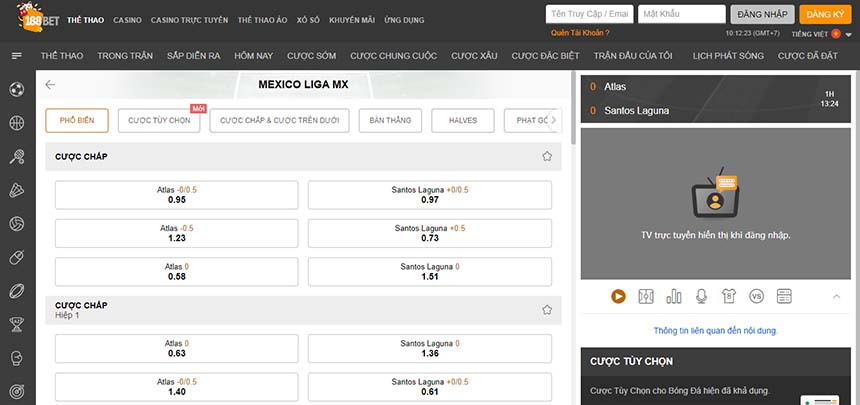Image resolution: width=860 pixels, height=405 pixels.
Task: Open the standings table icon
Action: pos(784,296)
